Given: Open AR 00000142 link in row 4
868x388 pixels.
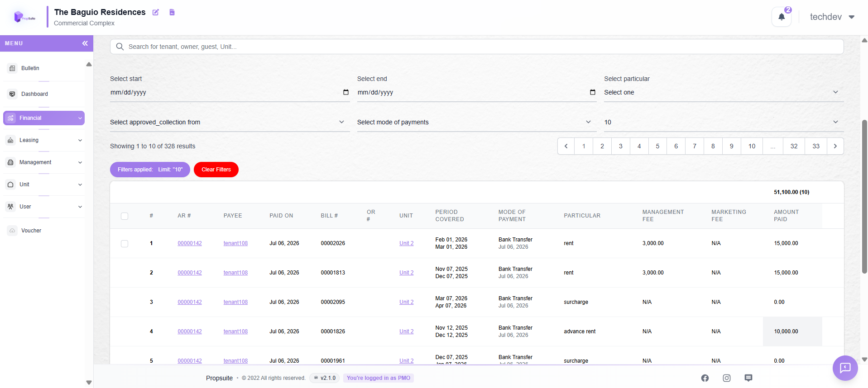Looking at the screenshot, I should point(190,331).
